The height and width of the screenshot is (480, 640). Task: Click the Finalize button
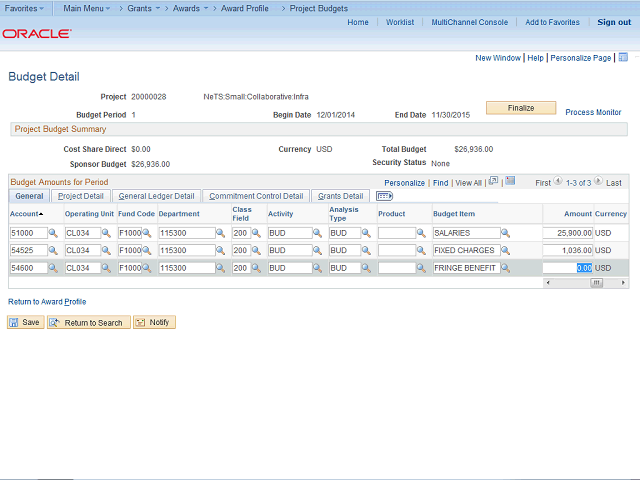coord(521,108)
